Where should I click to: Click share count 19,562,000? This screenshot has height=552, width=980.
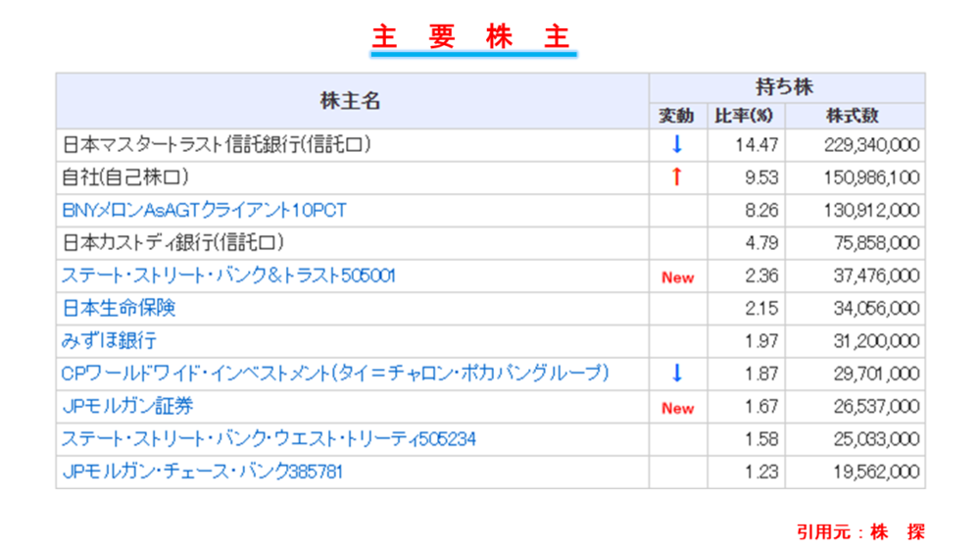[877, 472]
